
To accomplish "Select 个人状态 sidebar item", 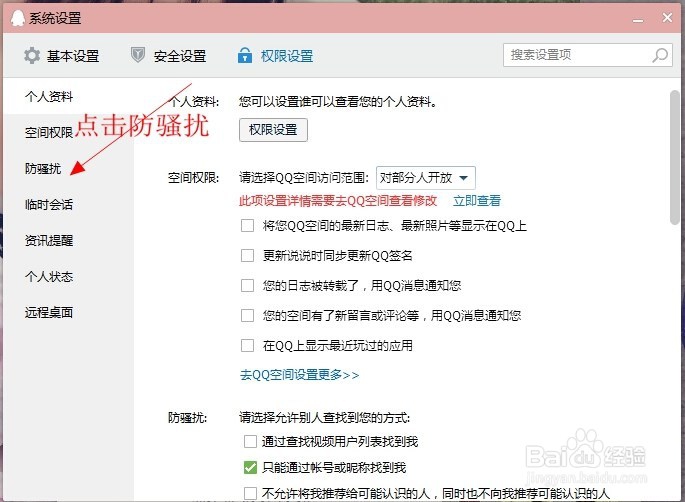I will pos(49,276).
